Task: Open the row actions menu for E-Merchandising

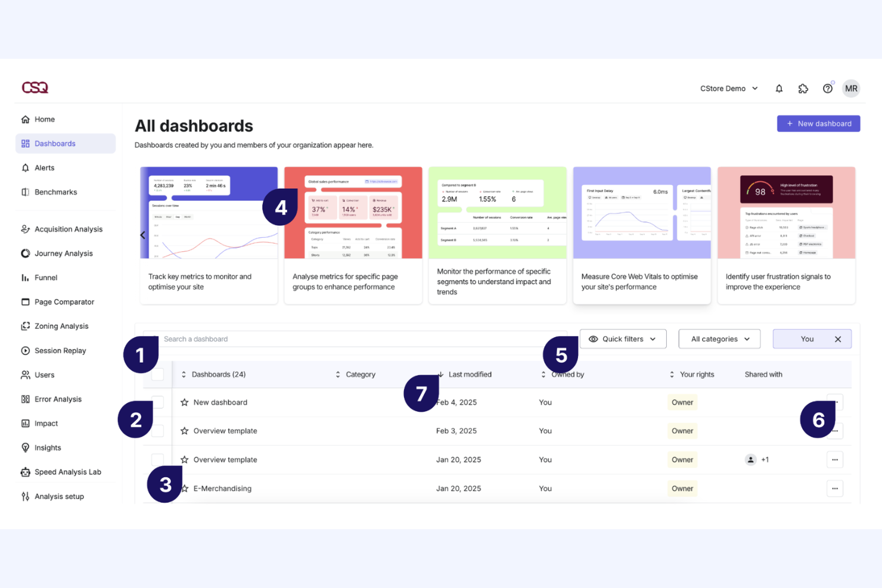Action: point(834,488)
